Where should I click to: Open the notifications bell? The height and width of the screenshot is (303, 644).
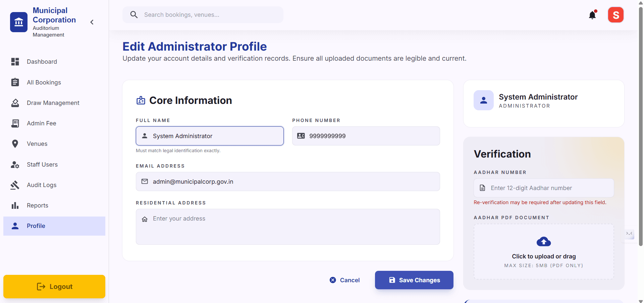(592, 15)
